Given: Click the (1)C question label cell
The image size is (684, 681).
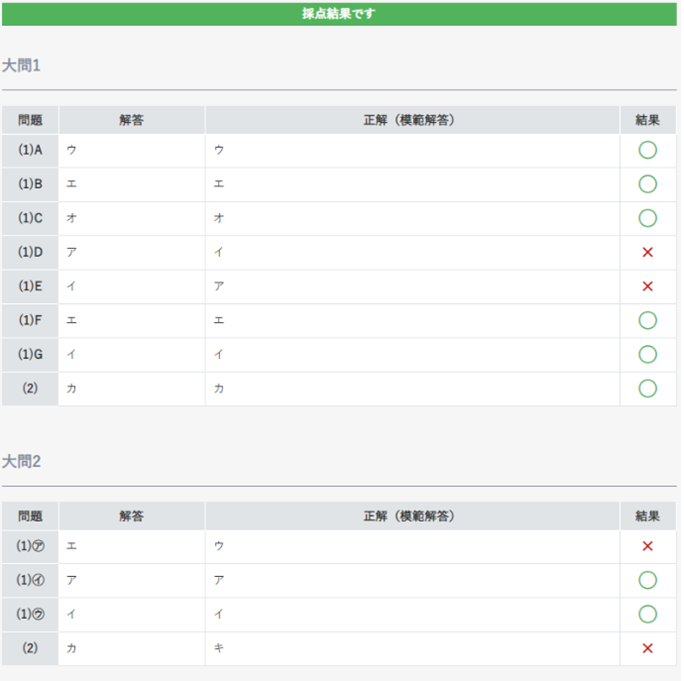Looking at the screenshot, I should coord(30,218).
